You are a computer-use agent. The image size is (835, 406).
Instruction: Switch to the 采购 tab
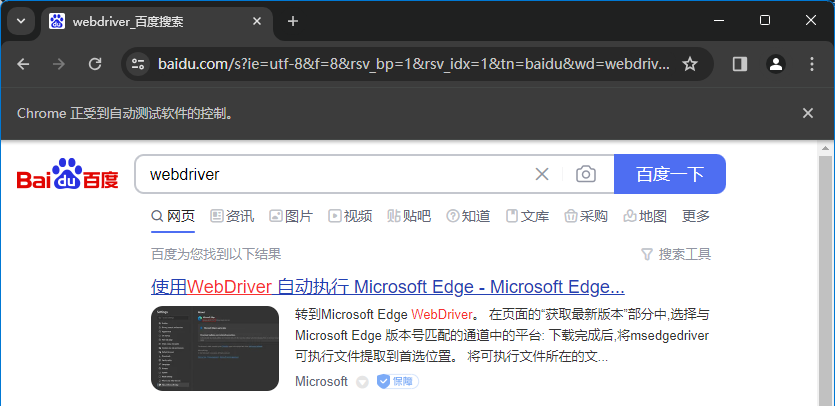tap(586, 216)
